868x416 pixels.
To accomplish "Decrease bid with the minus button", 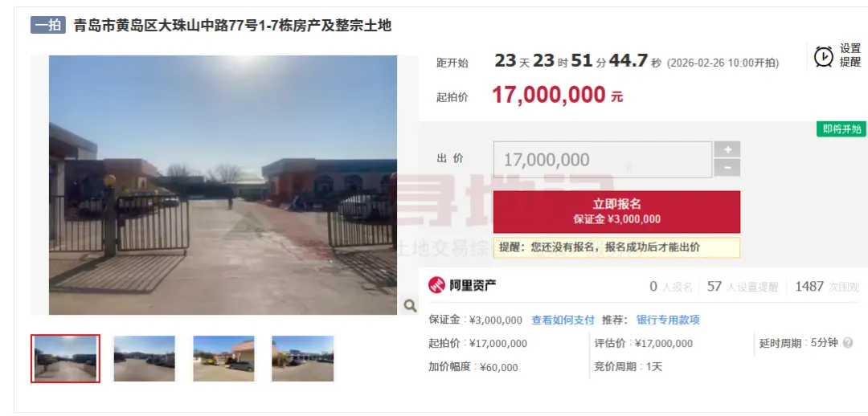I will 727,168.
